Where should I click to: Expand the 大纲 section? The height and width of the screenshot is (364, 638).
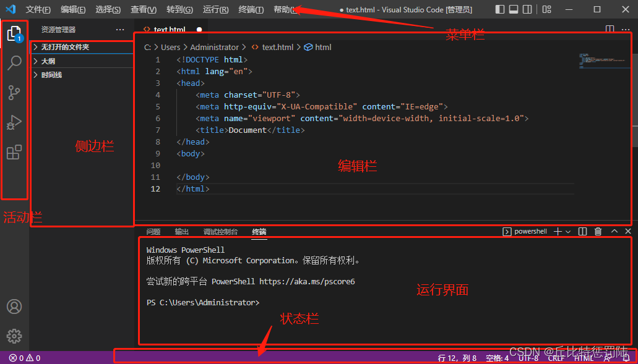[48, 61]
